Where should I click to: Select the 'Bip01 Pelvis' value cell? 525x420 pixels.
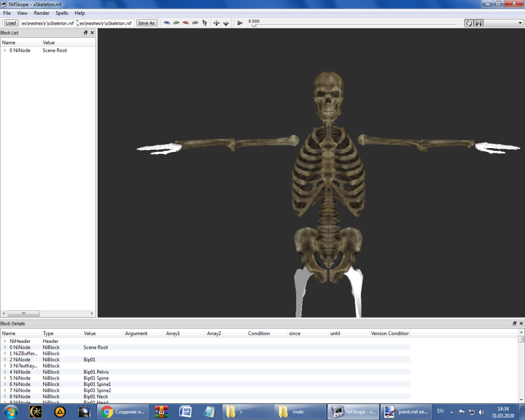tap(96, 372)
